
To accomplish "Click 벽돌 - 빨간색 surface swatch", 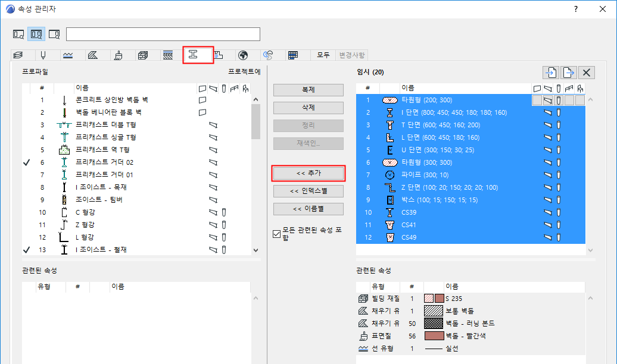I will tap(434, 335).
